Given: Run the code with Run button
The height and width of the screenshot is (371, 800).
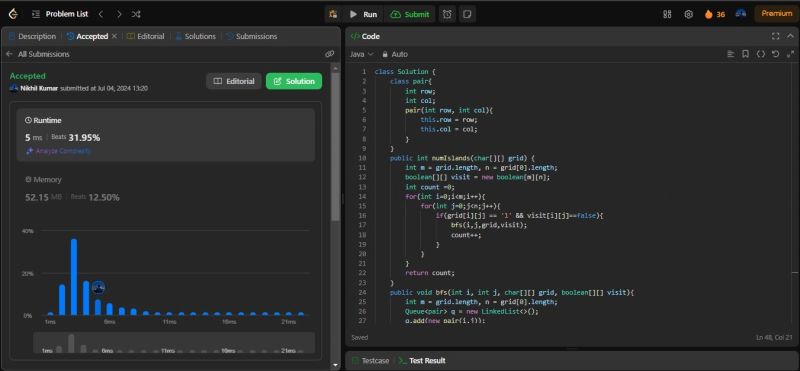Looking at the screenshot, I should click(364, 14).
